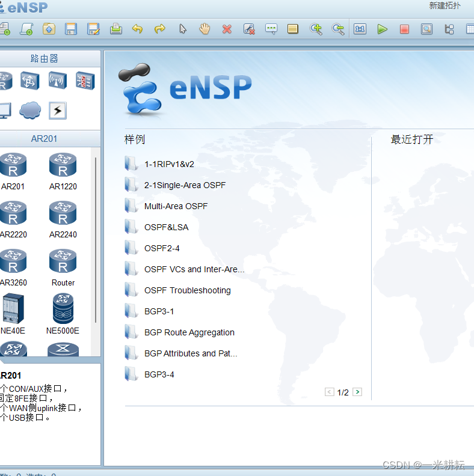Click the grid display toolbar icon

click(x=470, y=29)
